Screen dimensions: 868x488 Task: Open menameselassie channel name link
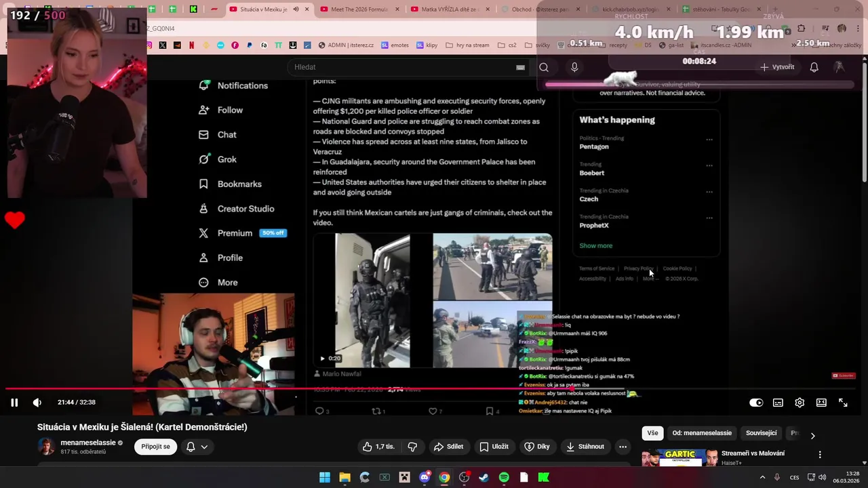pyautogui.click(x=88, y=443)
